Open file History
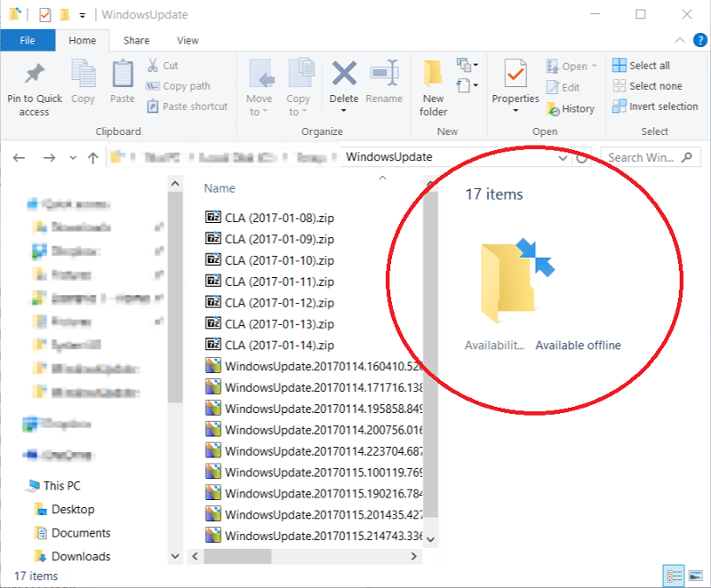This screenshot has height=588, width=711. (x=571, y=108)
